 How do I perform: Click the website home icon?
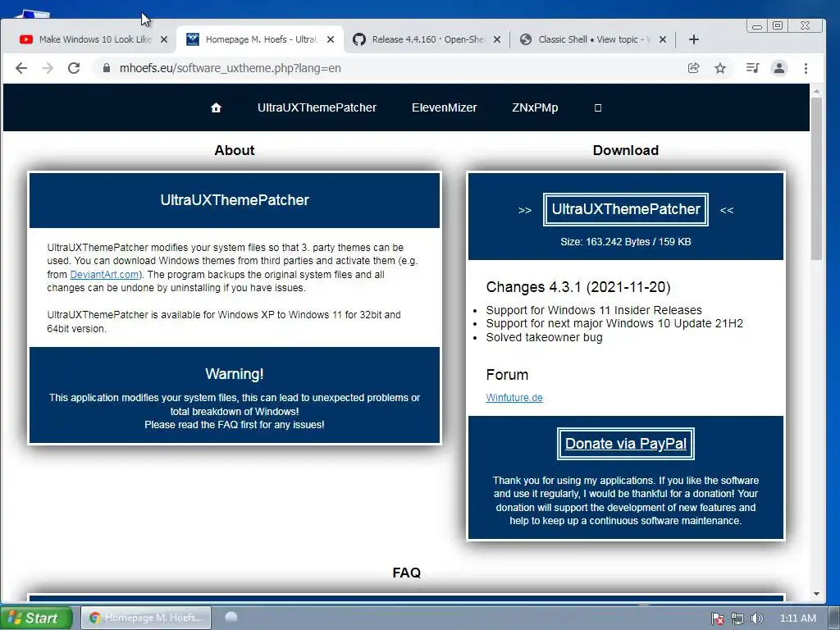click(216, 107)
